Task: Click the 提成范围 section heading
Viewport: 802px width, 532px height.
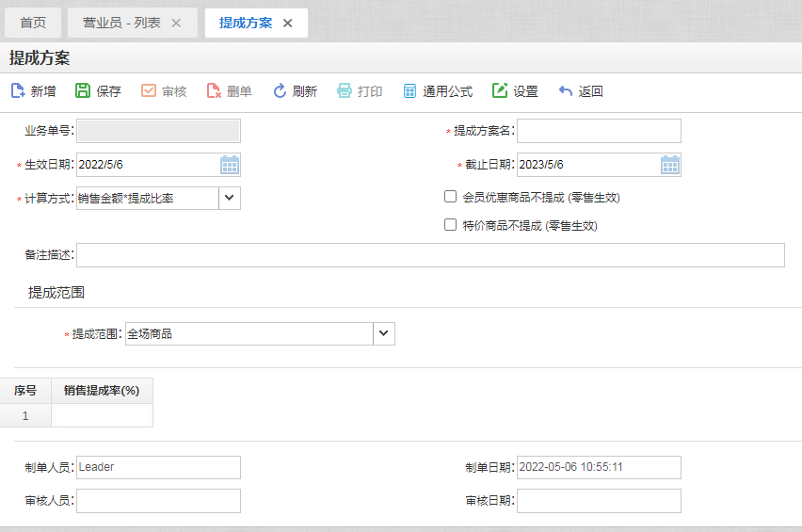Action: coord(56,293)
